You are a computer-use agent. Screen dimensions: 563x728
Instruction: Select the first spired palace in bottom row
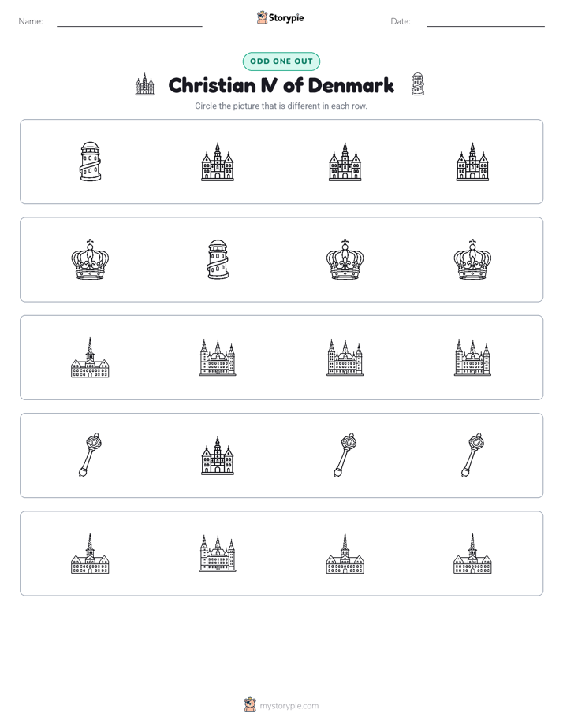[x=90, y=553]
